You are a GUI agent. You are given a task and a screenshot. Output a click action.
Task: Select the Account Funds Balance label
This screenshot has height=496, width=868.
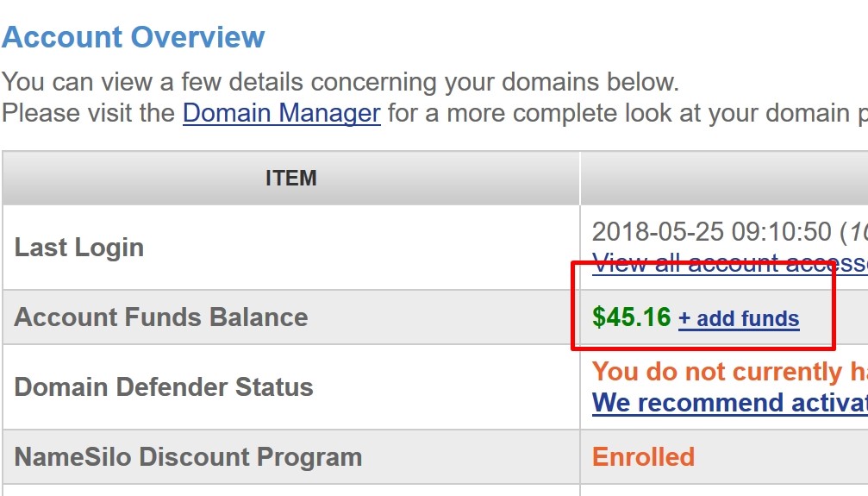[161, 317]
